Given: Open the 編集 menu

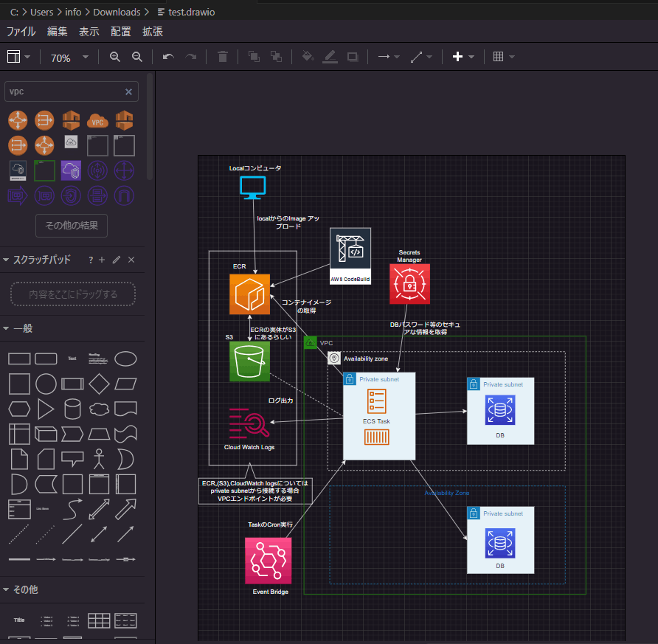Looking at the screenshot, I should click(57, 32).
